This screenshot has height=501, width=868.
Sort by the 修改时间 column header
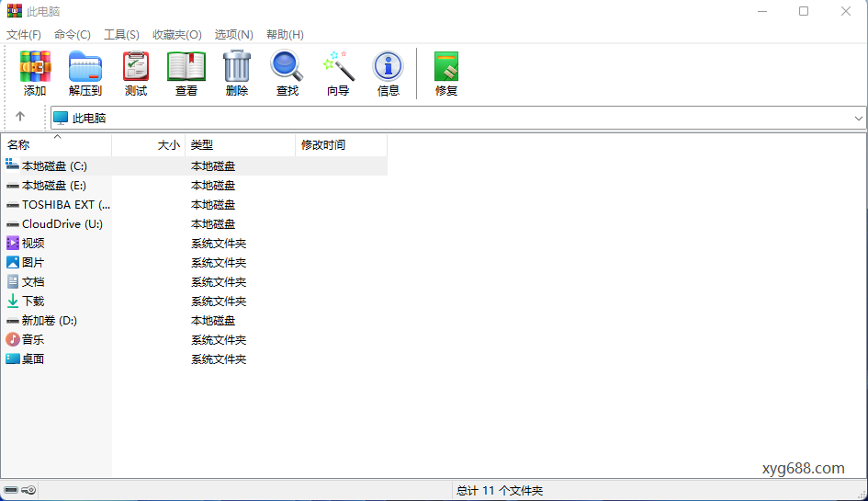[342, 145]
